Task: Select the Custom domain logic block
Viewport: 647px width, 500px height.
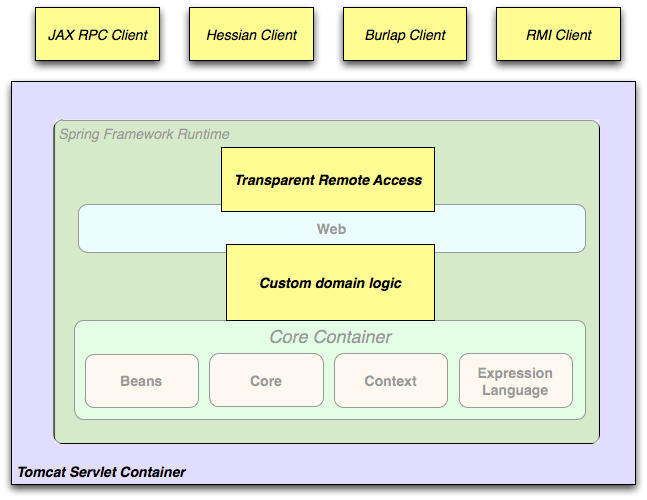Action: coord(331,283)
